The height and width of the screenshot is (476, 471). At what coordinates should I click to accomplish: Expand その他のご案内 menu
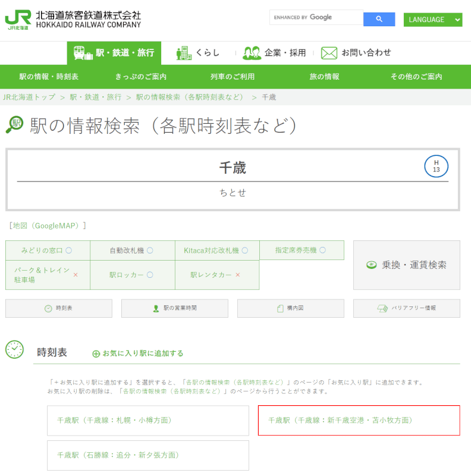(x=416, y=77)
